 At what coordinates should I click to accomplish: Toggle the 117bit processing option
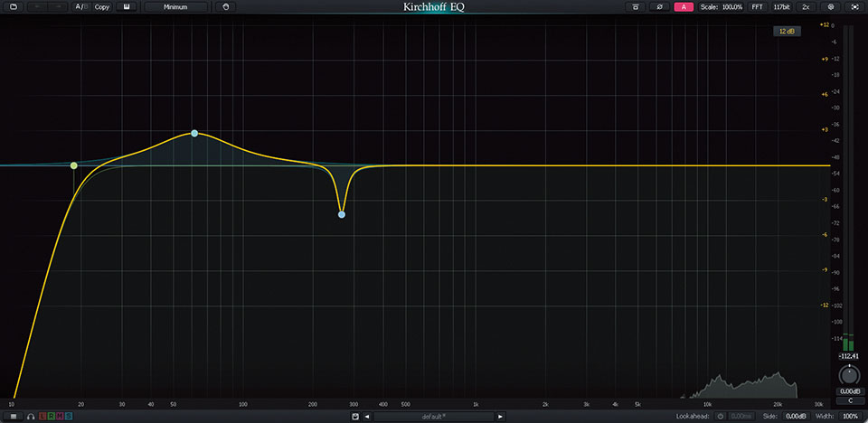tap(781, 7)
